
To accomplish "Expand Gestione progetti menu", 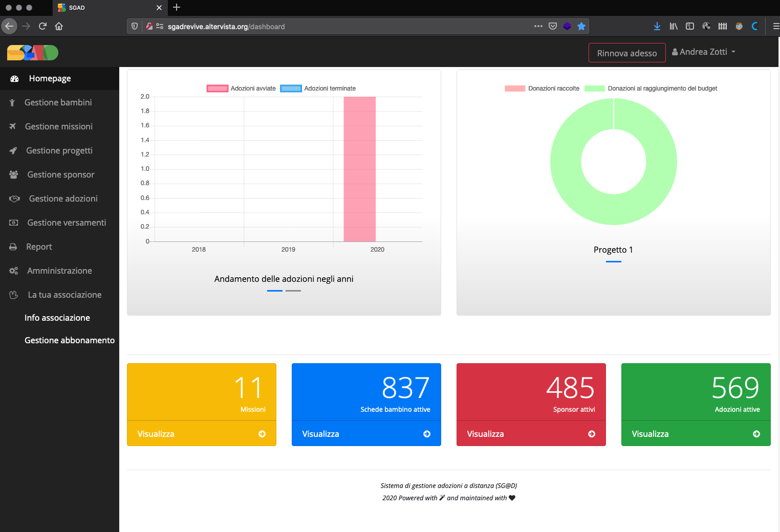I will (59, 150).
